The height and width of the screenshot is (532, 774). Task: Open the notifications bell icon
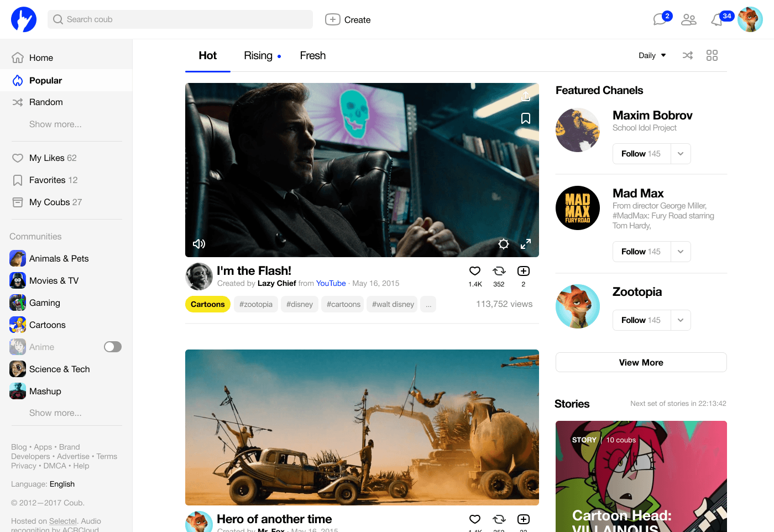click(x=717, y=20)
